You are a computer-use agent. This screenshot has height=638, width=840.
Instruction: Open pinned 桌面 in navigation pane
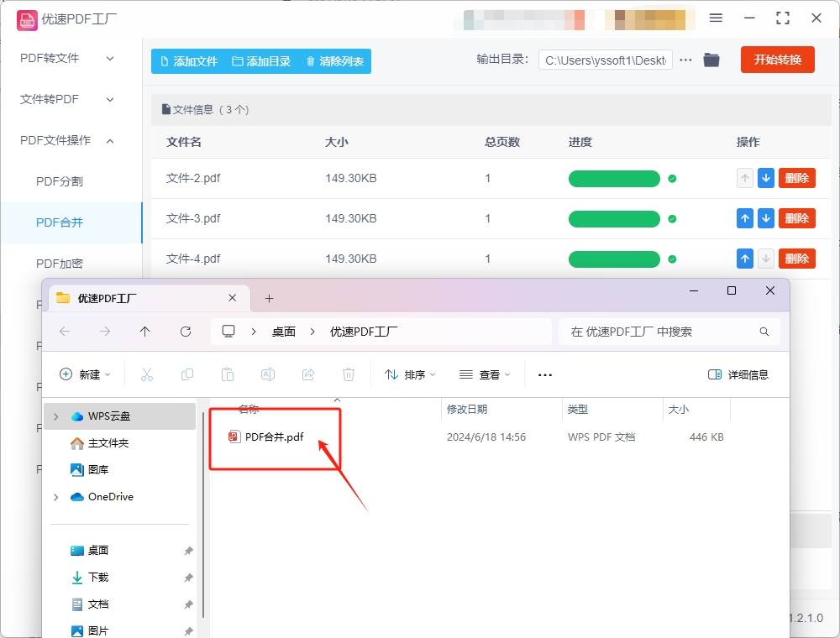click(90, 550)
